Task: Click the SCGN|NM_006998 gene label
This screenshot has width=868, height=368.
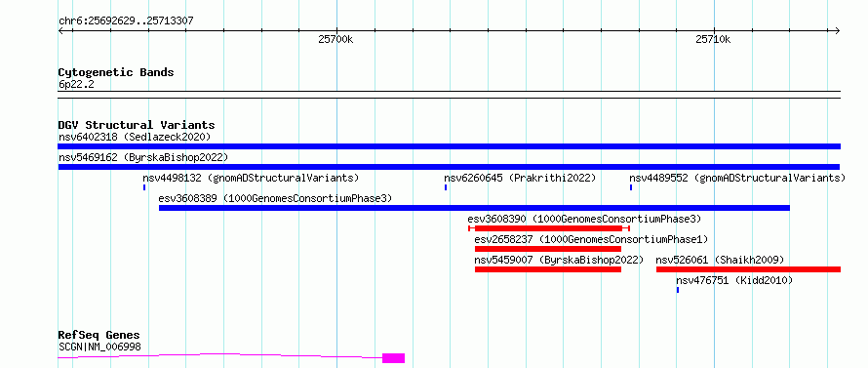Action: click(x=99, y=347)
